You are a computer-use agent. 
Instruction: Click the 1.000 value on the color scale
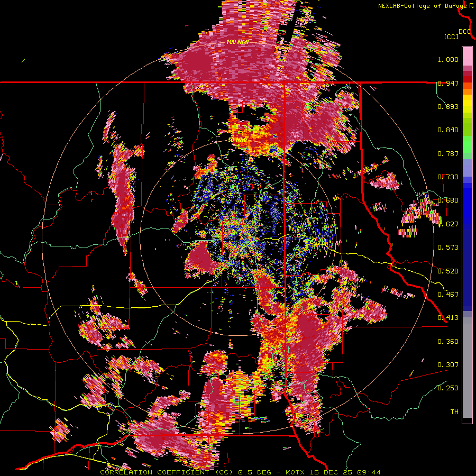click(448, 59)
